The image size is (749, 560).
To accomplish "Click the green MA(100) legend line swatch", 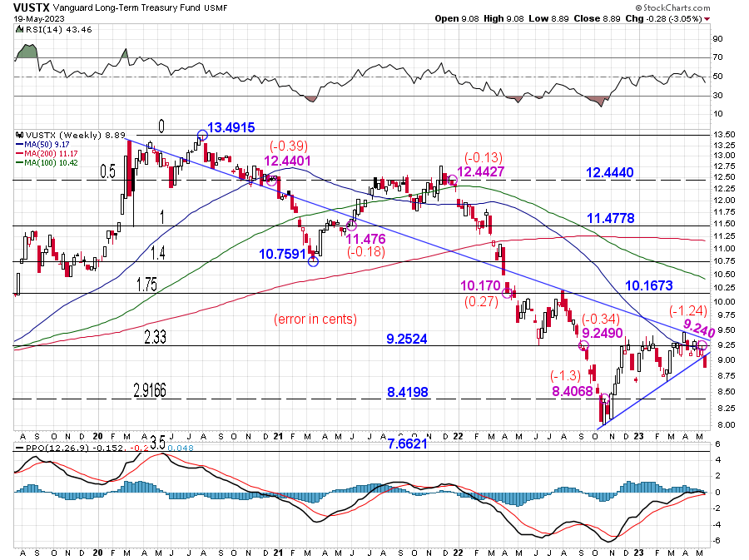I will 20,162.
